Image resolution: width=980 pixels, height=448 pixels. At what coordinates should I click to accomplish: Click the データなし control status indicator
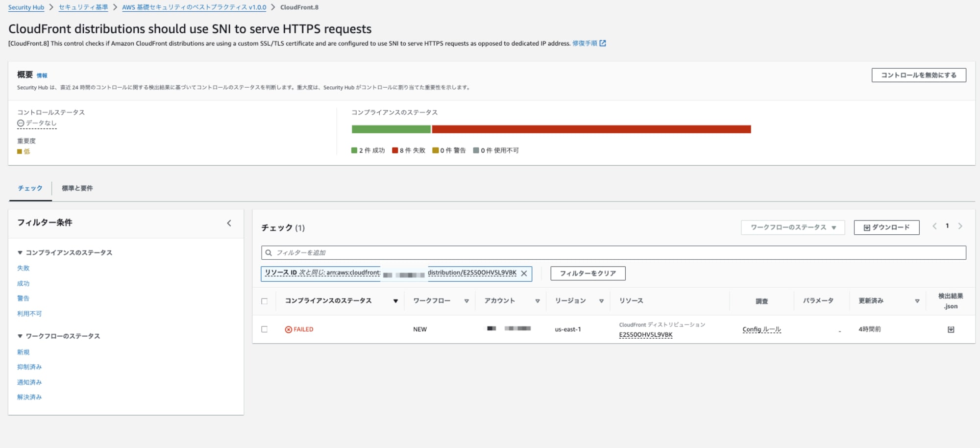[37, 123]
